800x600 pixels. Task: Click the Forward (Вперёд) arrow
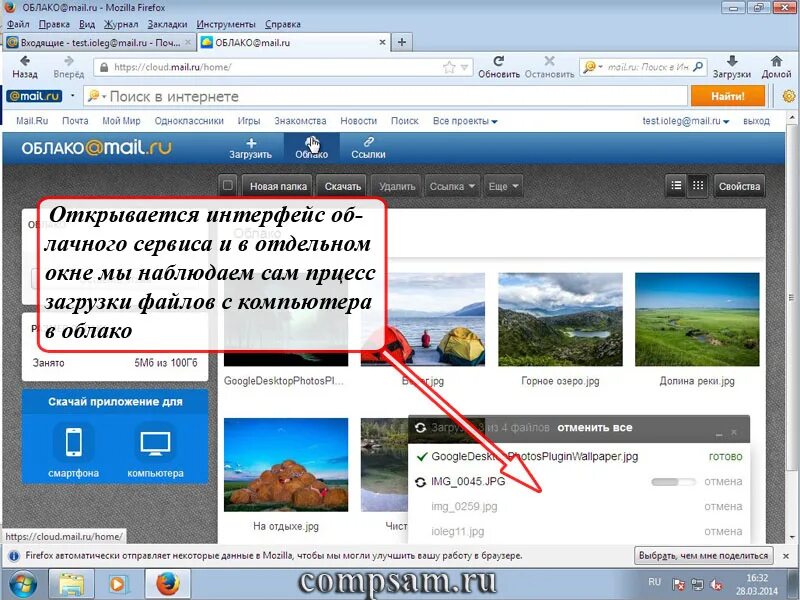coord(69,61)
